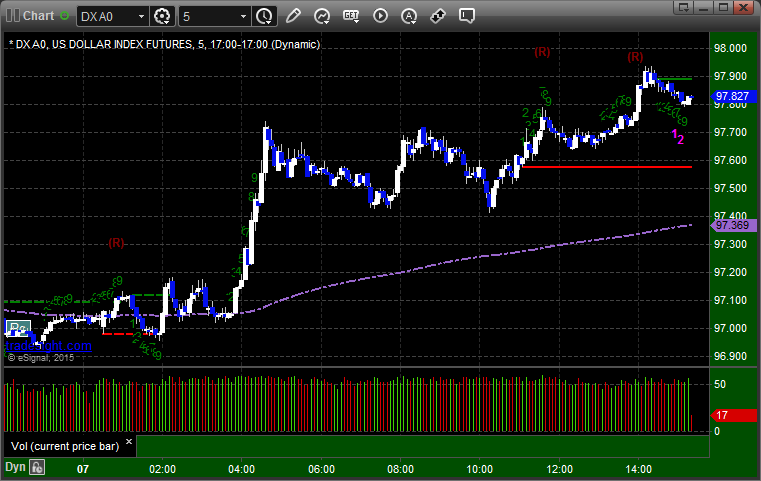This screenshot has width=761, height=481.
Task: Open the studies chart-line icon menu
Action: click(x=322, y=17)
